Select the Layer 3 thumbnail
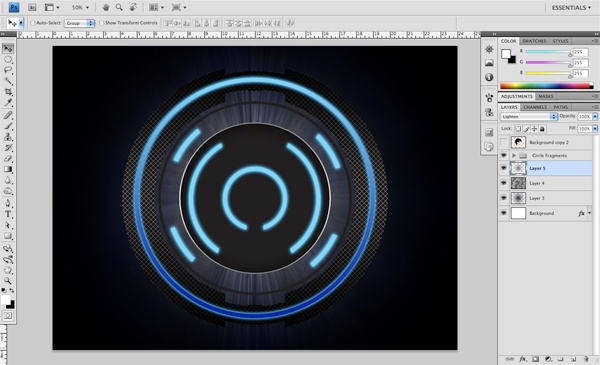The height and width of the screenshot is (365, 600). click(x=518, y=198)
